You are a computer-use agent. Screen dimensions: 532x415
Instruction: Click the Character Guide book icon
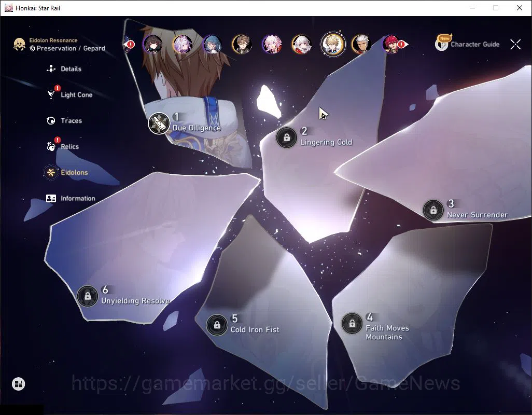tap(442, 44)
